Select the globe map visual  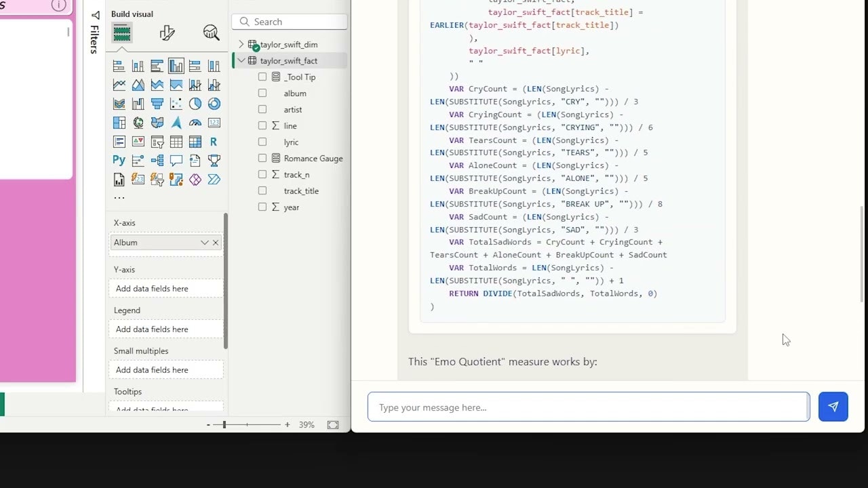(138, 123)
